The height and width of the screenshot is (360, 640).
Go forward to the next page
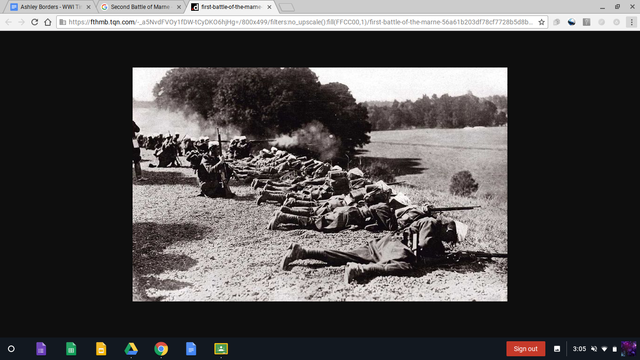coord(22,22)
